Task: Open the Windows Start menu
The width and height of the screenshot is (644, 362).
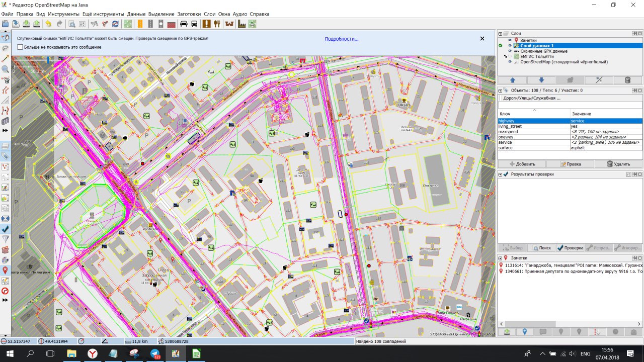Action: coord(10,354)
